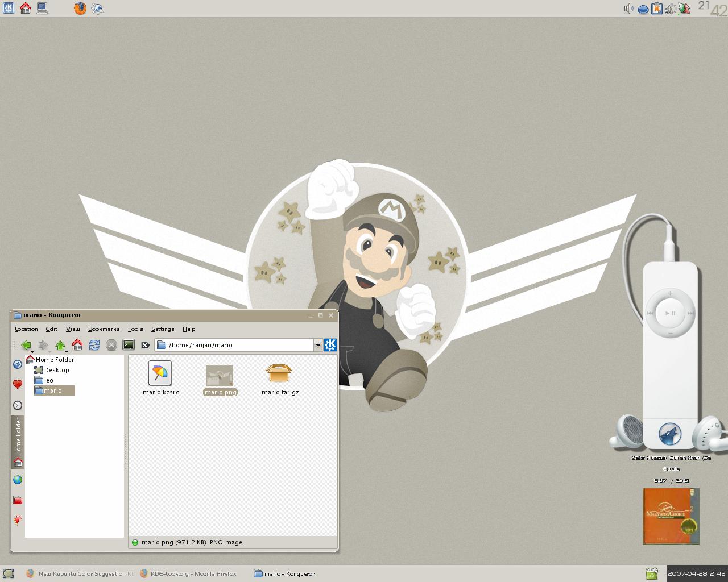Select mario folder in the tree

point(53,390)
